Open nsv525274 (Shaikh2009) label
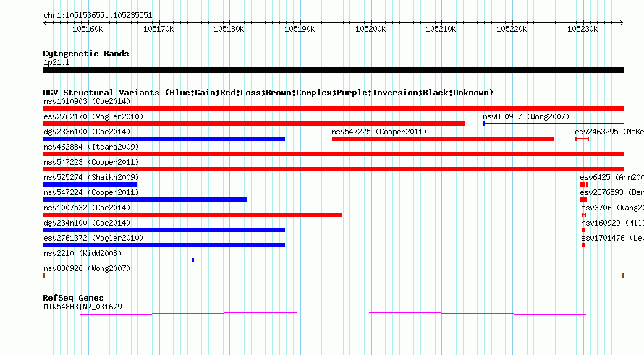The image size is (644, 355). point(91,177)
